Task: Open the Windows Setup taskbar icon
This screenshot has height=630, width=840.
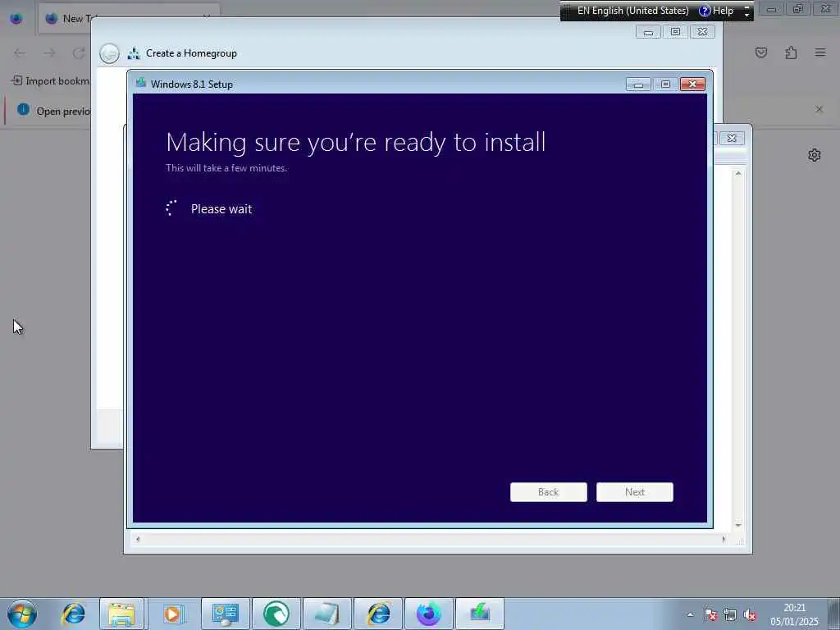Action: click(x=480, y=614)
